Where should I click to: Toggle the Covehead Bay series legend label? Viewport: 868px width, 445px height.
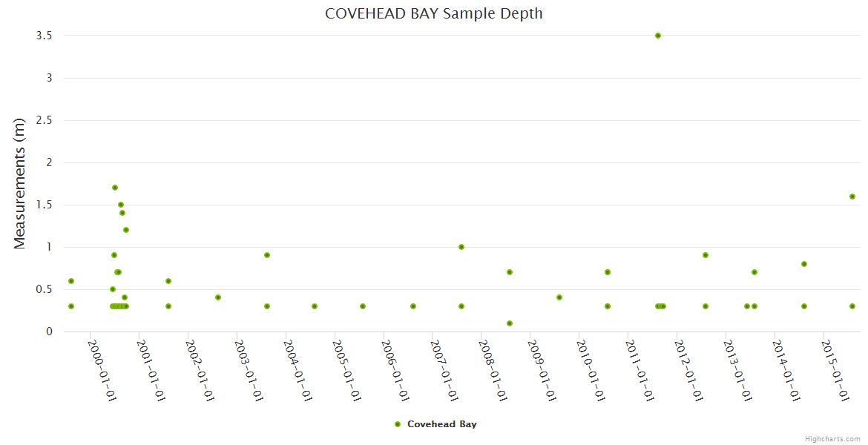441,424
